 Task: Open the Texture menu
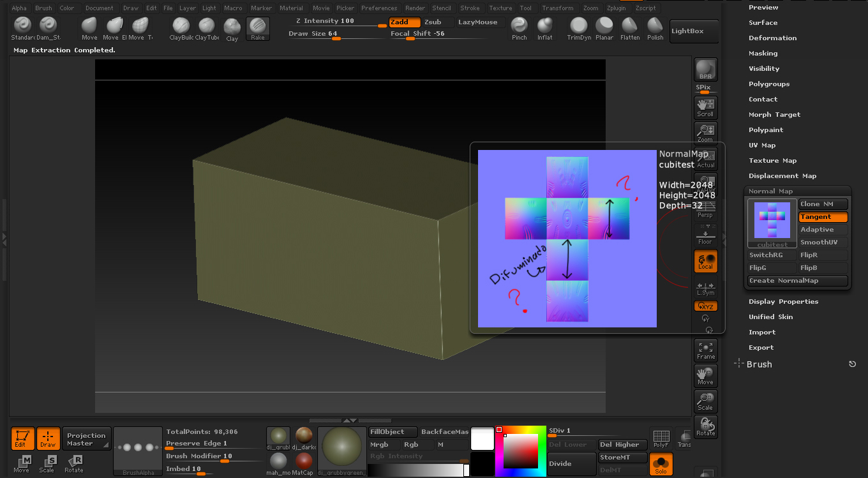(500, 8)
